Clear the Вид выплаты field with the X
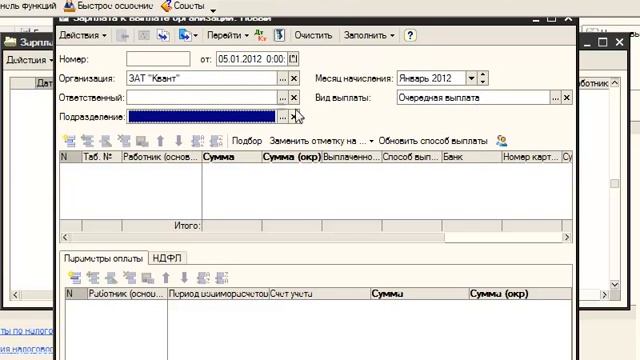Viewport: 640px width, 360px height. (567, 98)
